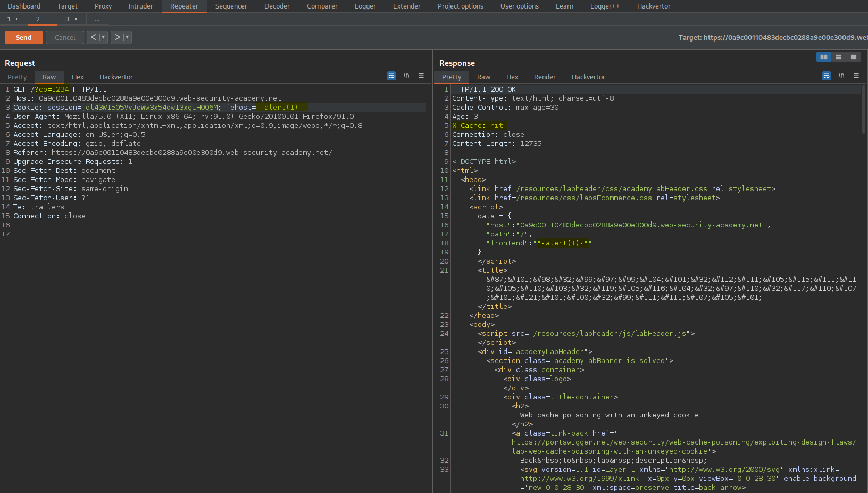Click the Referer header line
868x493 pixels.
(x=173, y=153)
